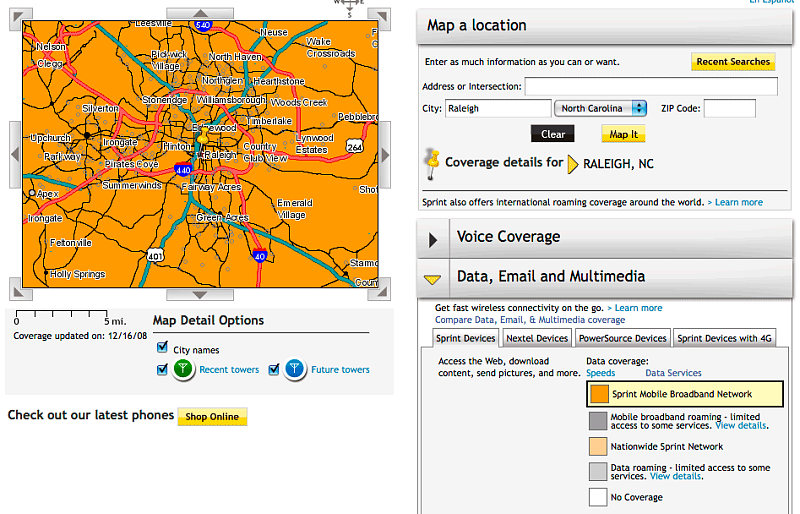Image resolution: width=800 pixels, height=514 pixels.
Task: Click the Pirates Cove label on map
Action: [132, 164]
